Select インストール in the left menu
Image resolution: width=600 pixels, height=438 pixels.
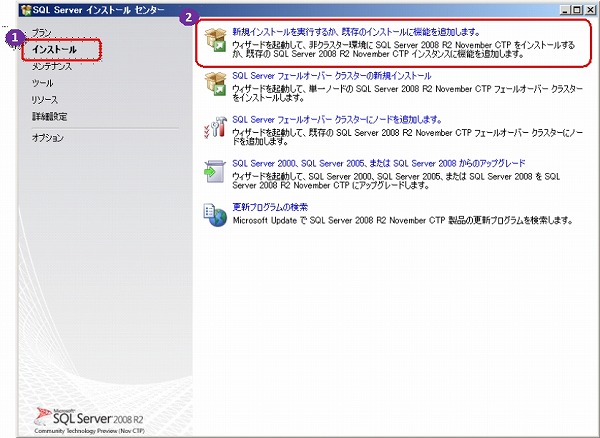[54, 49]
